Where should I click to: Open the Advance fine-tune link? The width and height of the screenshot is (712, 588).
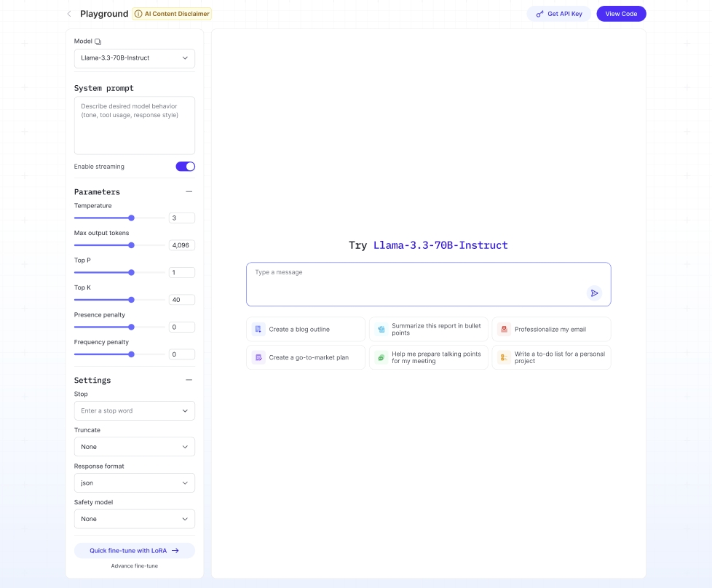click(134, 565)
